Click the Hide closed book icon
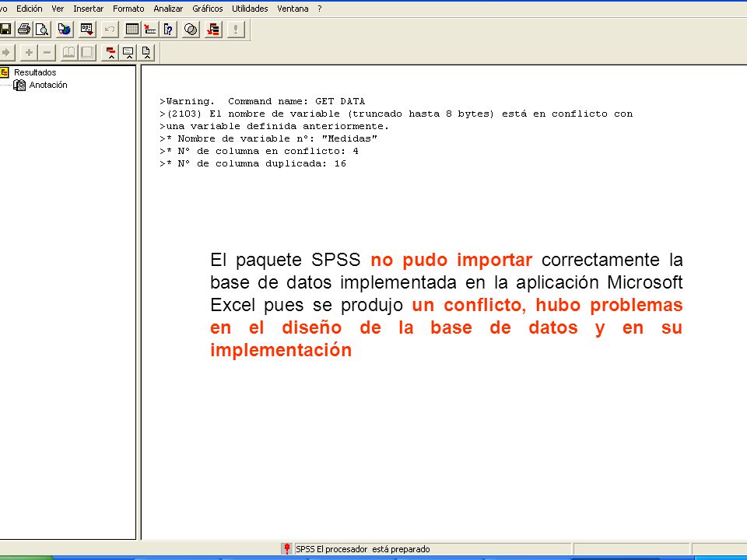This screenshot has width=747, height=560. pyautogui.click(x=87, y=52)
